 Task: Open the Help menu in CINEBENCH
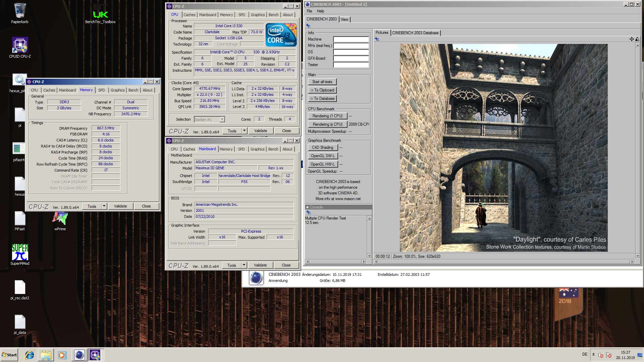320,11
